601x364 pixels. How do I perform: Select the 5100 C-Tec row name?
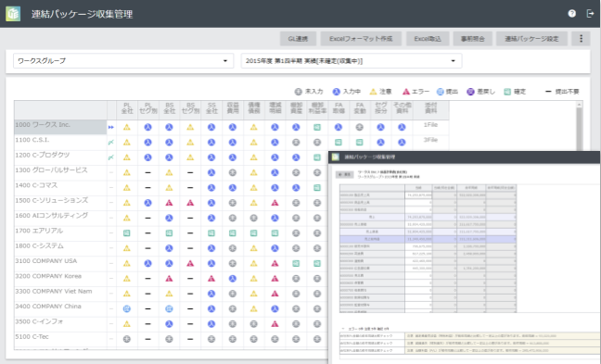[32, 337]
